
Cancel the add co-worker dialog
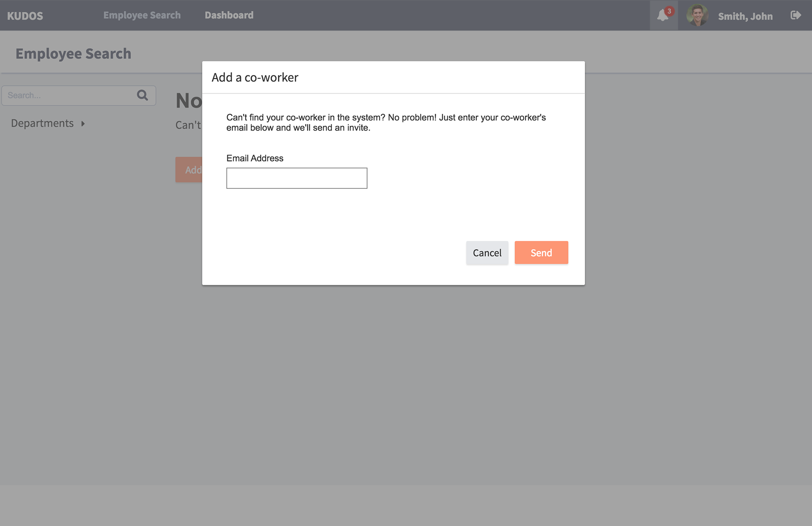[x=487, y=253]
